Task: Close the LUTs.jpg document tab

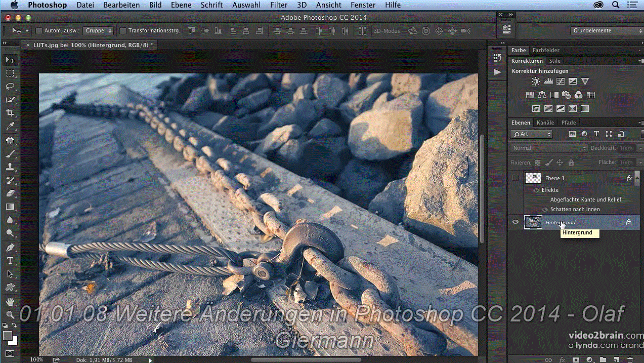Action: [28, 45]
